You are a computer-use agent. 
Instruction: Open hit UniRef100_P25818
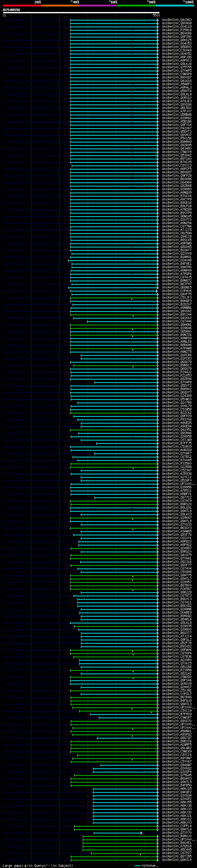(x=177, y=30)
